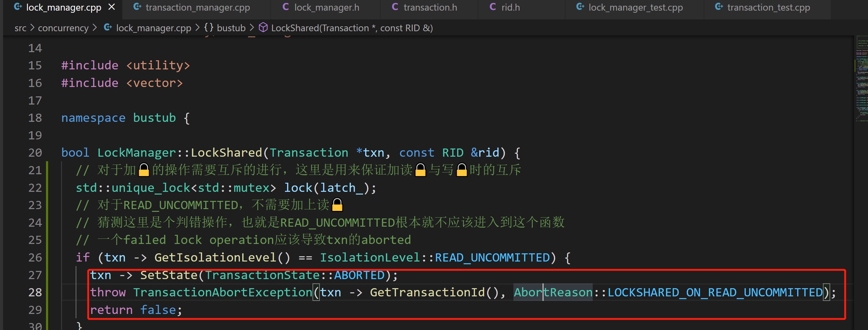
Task: Switch to transaction_manager.cpp tab
Action: (198, 7)
